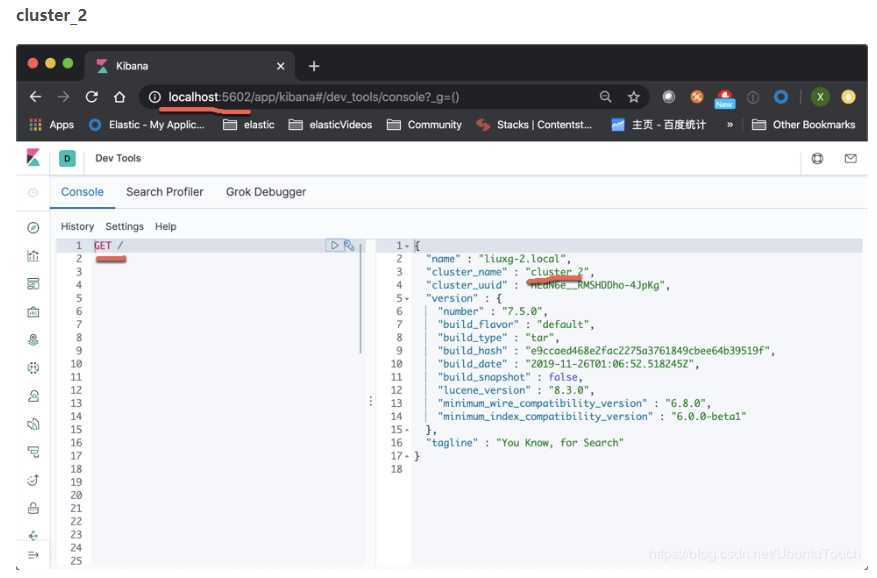Screen dimensions: 877x578
Task: Open Logs from the Kibana sidebar
Action: point(33,424)
